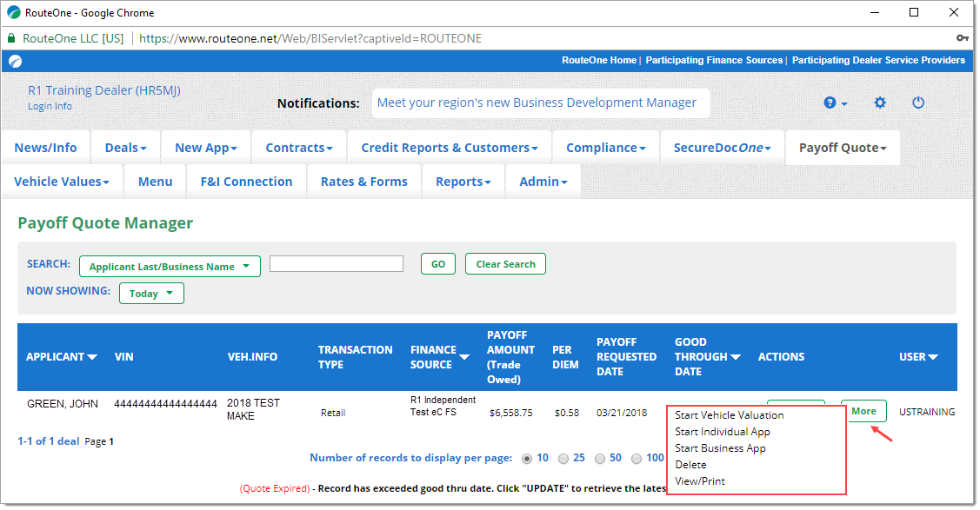Click the RouteOne favicon in title bar
The image size is (980, 510).
[x=14, y=12]
